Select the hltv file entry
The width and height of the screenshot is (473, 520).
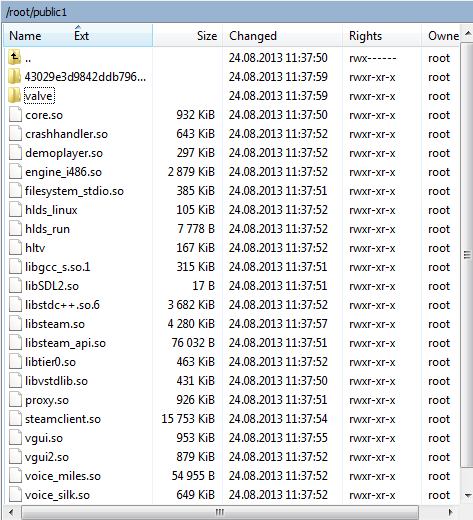coord(35,248)
